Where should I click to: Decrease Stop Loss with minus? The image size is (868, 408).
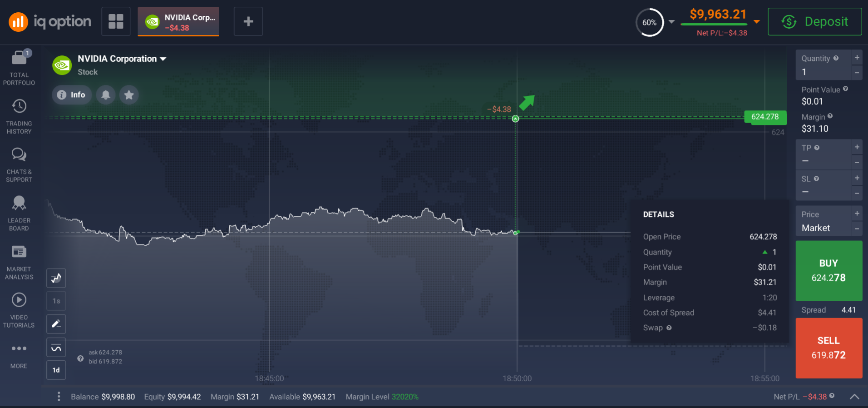pyautogui.click(x=857, y=193)
